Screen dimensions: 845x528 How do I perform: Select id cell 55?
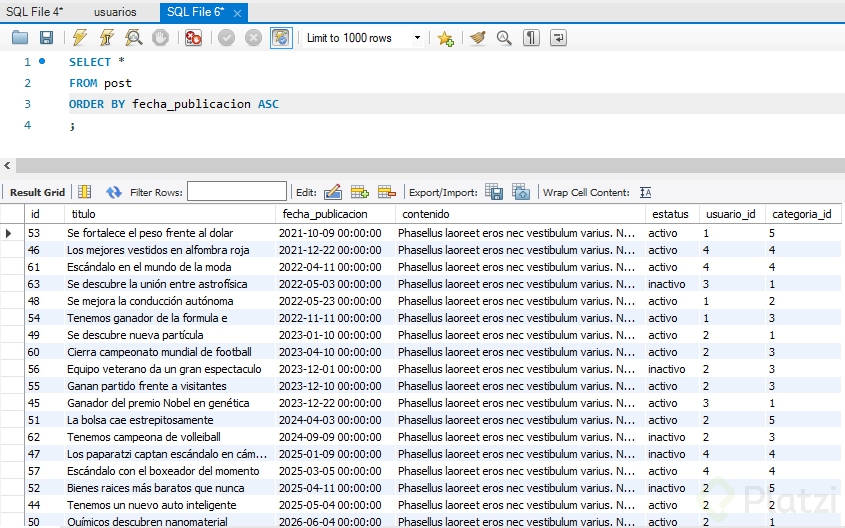click(x=44, y=386)
